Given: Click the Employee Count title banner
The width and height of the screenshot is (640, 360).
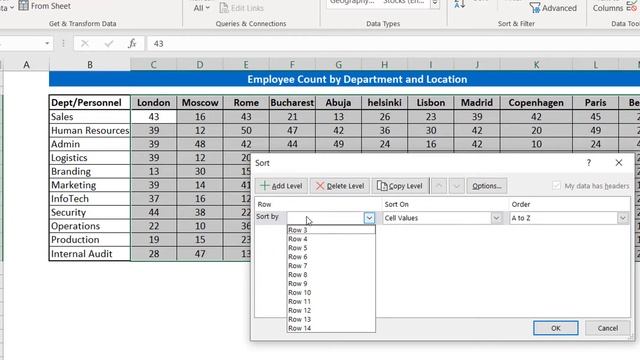Looking at the screenshot, I should point(344,79).
